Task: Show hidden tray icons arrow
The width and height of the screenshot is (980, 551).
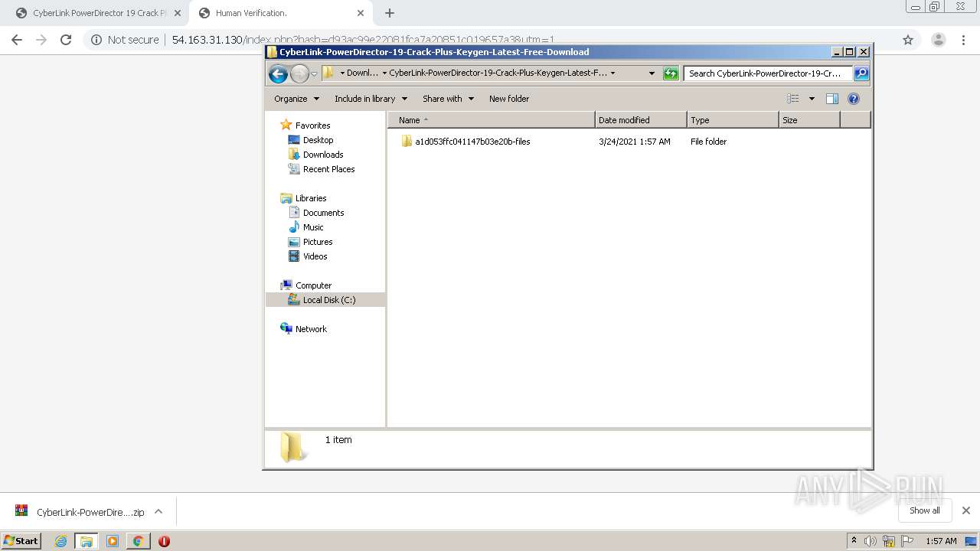Action: [854, 541]
